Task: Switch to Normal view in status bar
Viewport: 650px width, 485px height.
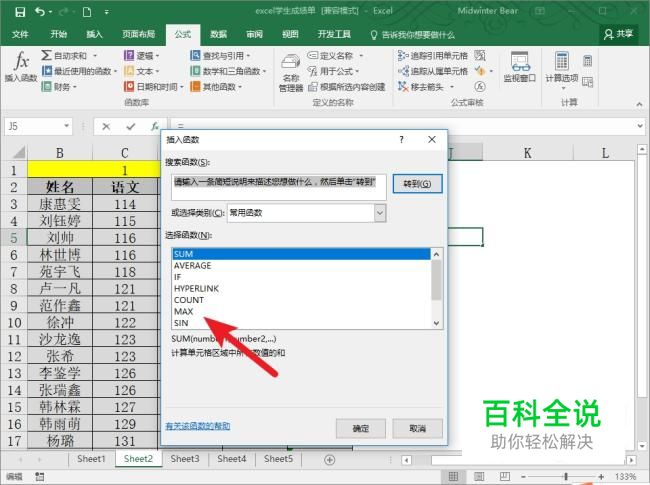Action: point(454,476)
